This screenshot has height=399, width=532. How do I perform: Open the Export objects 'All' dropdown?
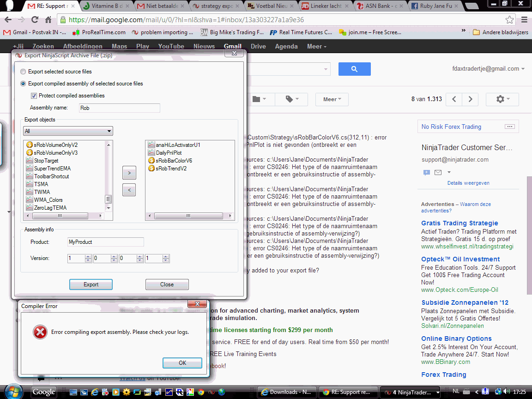coord(68,131)
